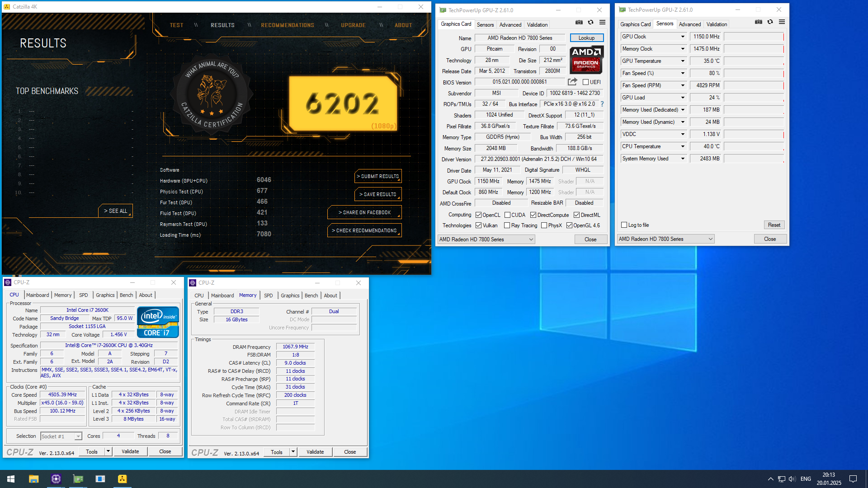Viewport: 868px width, 488px height.
Task: Open File Explorer from the taskbar
Action: [x=34, y=479]
